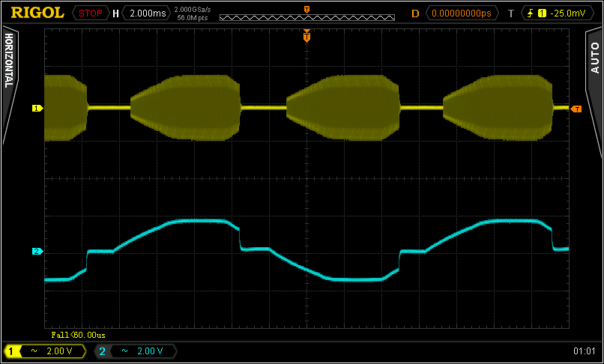Open the AUTO side tab
This screenshot has width=604, height=364.
pyautogui.click(x=594, y=58)
